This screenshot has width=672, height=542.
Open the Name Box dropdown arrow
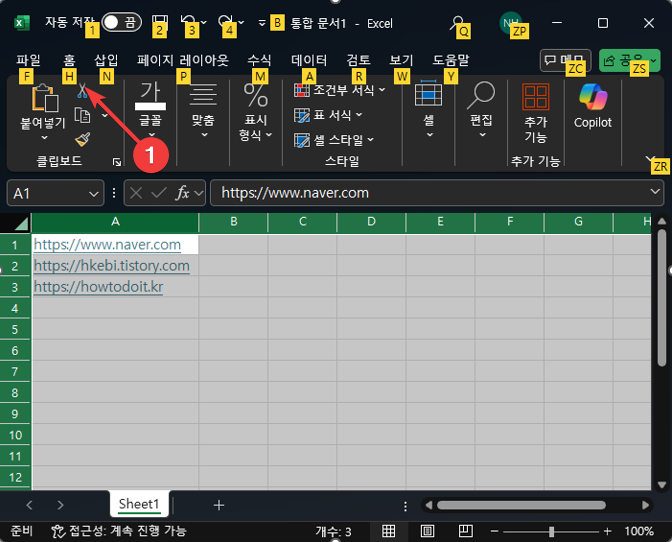coord(93,194)
